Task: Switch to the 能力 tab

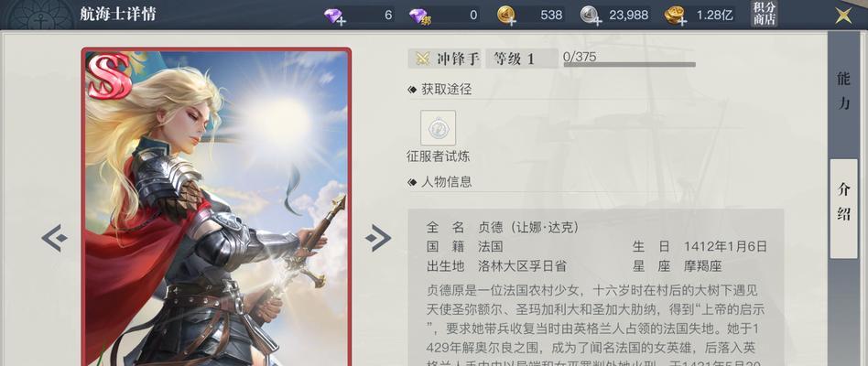Action: tap(843, 91)
